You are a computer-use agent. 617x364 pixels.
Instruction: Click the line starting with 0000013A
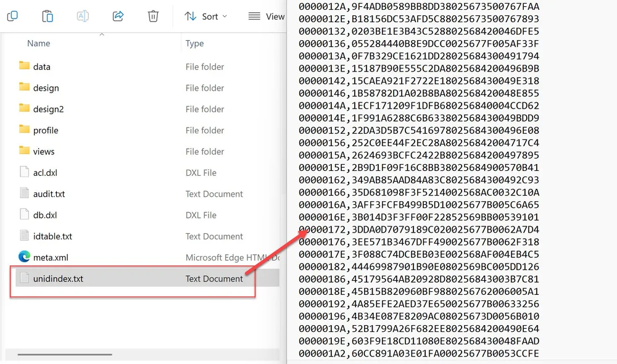(419, 56)
